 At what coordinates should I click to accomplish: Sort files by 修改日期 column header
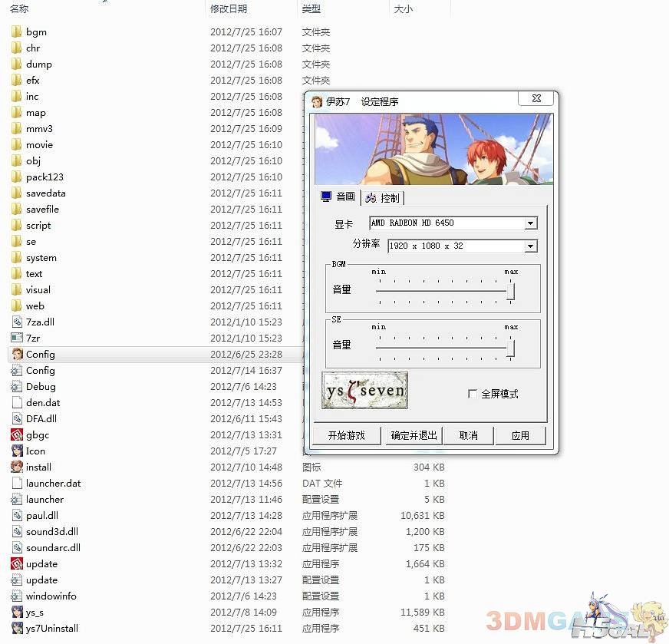coord(229,8)
